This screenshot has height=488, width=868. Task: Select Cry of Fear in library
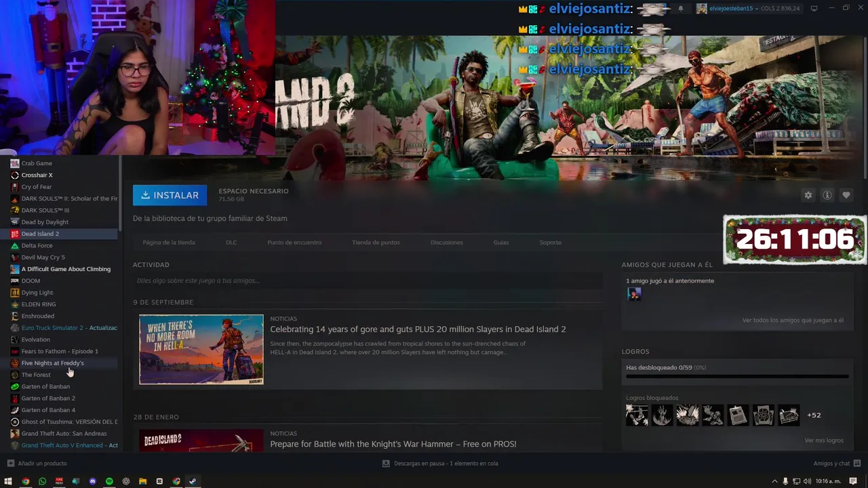point(37,187)
